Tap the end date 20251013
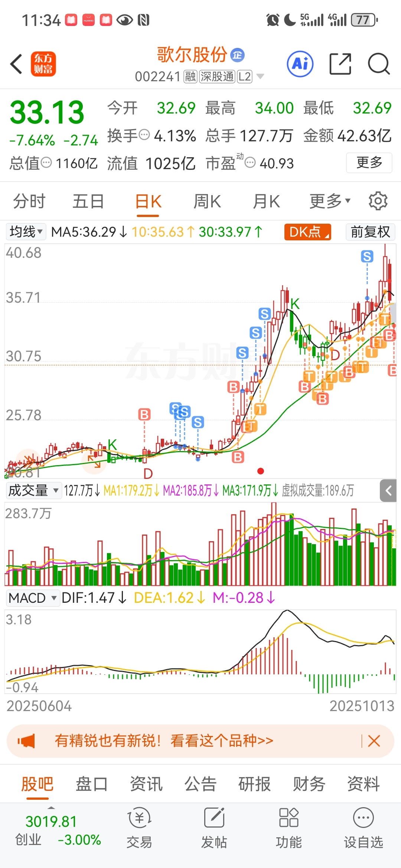 coord(362,706)
